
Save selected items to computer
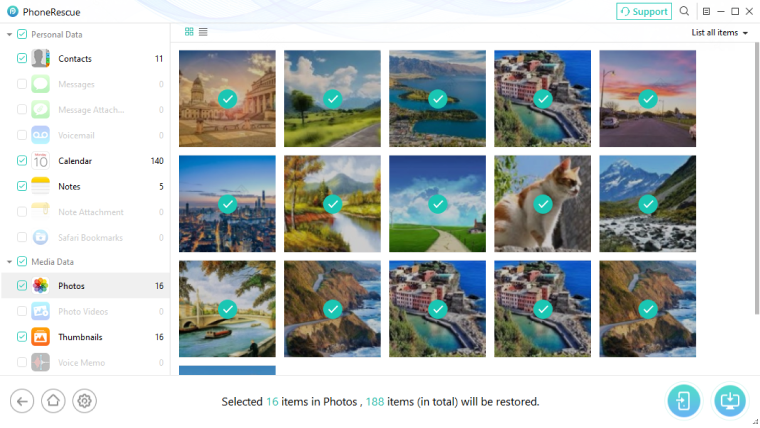click(x=729, y=400)
